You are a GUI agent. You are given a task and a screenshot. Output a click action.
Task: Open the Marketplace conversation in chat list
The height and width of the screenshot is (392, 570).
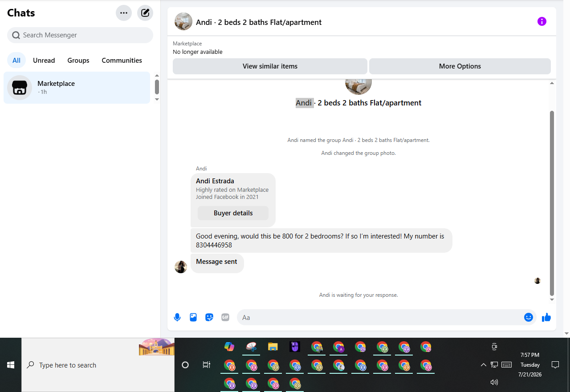tap(77, 88)
